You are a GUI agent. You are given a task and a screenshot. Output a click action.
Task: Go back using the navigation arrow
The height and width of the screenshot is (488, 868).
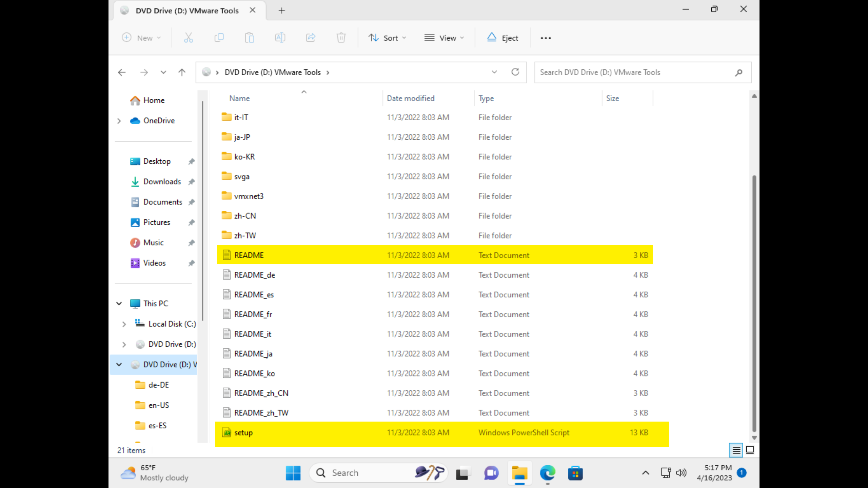pos(121,72)
